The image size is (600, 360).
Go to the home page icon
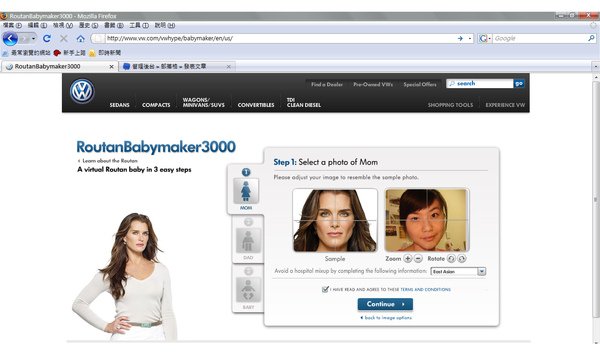(x=80, y=38)
